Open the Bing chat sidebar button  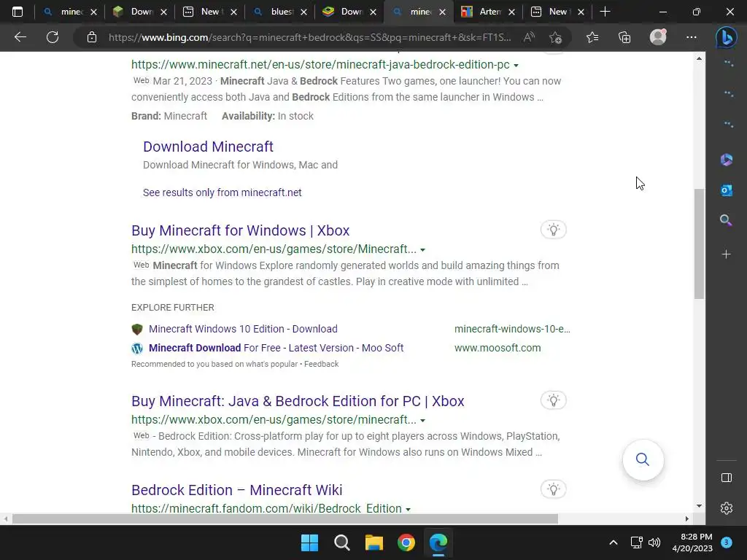coord(726,37)
